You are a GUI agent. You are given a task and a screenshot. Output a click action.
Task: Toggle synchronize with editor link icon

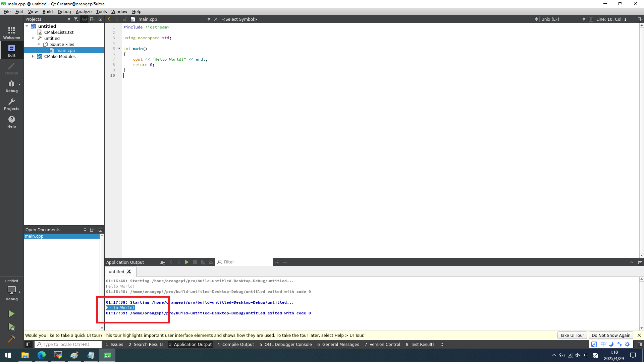(84, 19)
